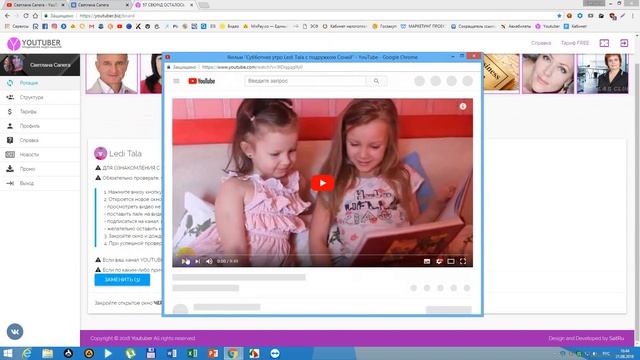Skip to next video in player

(x=198, y=261)
